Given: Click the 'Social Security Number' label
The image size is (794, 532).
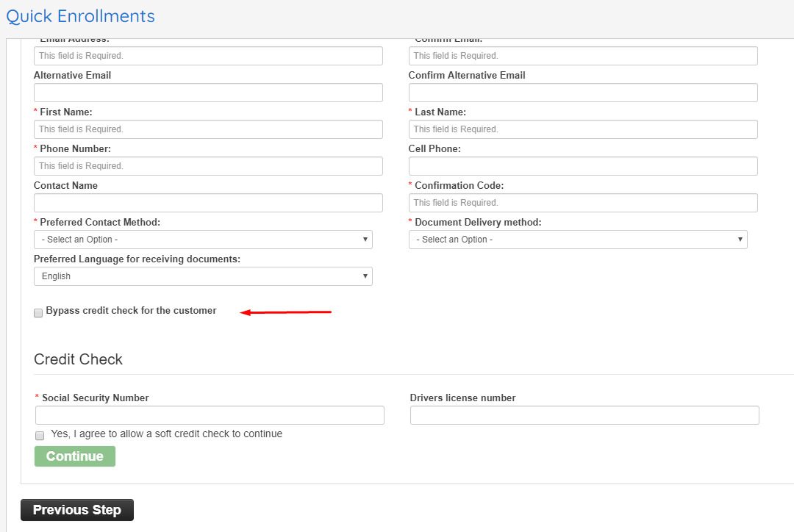Looking at the screenshot, I should point(95,398).
